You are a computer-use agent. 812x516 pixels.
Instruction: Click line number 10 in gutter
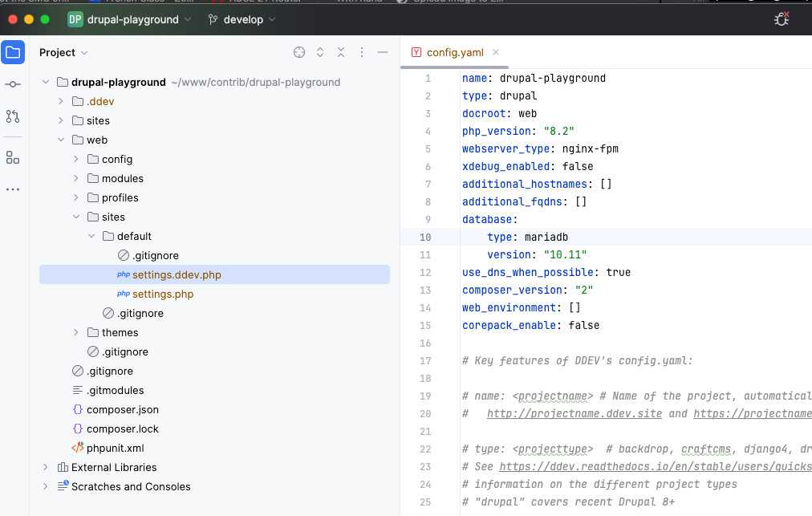point(425,237)
